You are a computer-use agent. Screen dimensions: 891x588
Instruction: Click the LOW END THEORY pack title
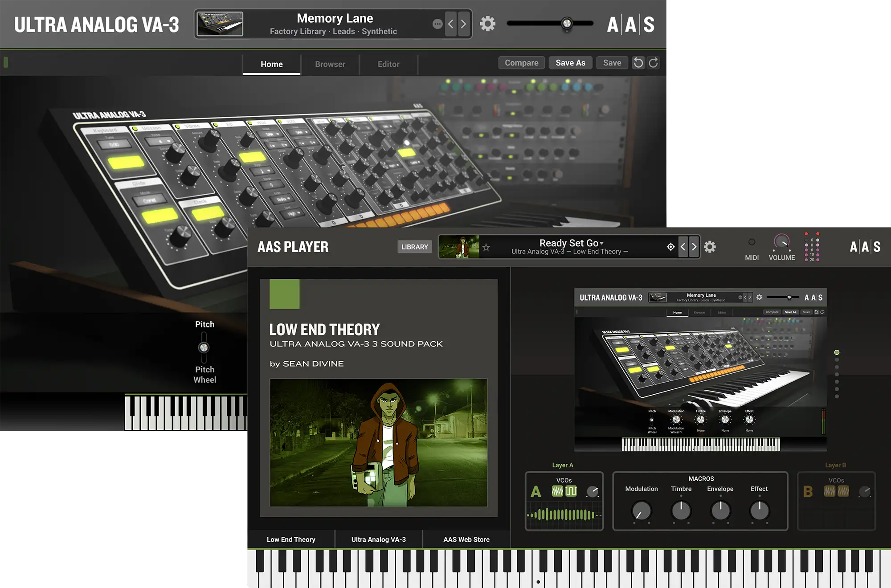324,330
